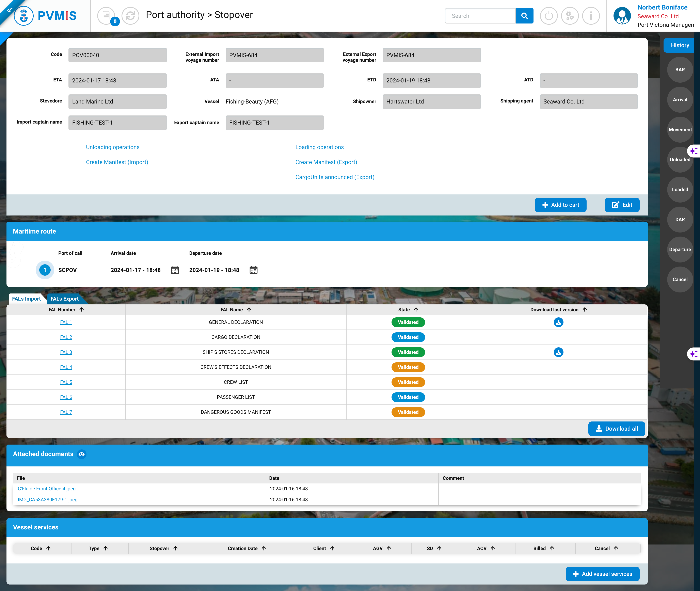Image resolution: width=700 pixels, height=591 pixels.
Task: Click the Download all button
Action: [x=617, y=429]
